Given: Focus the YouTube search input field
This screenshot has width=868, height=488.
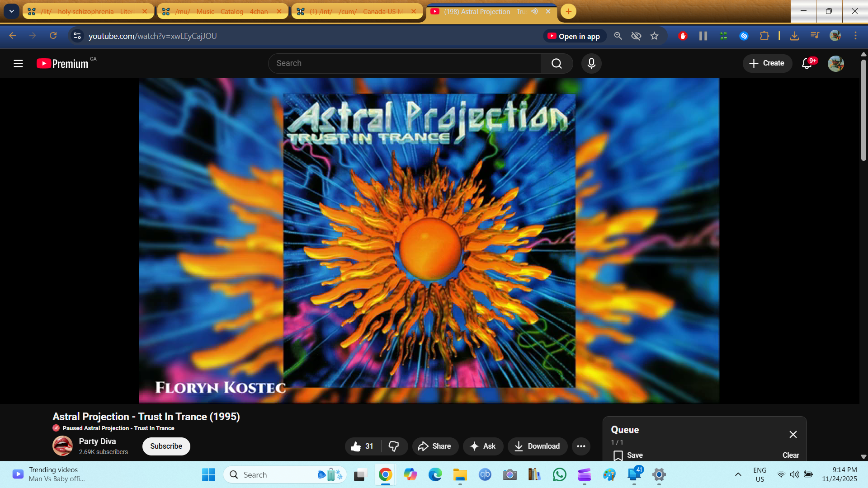Looking at the screenshot, I should click(x=405, y=64).
